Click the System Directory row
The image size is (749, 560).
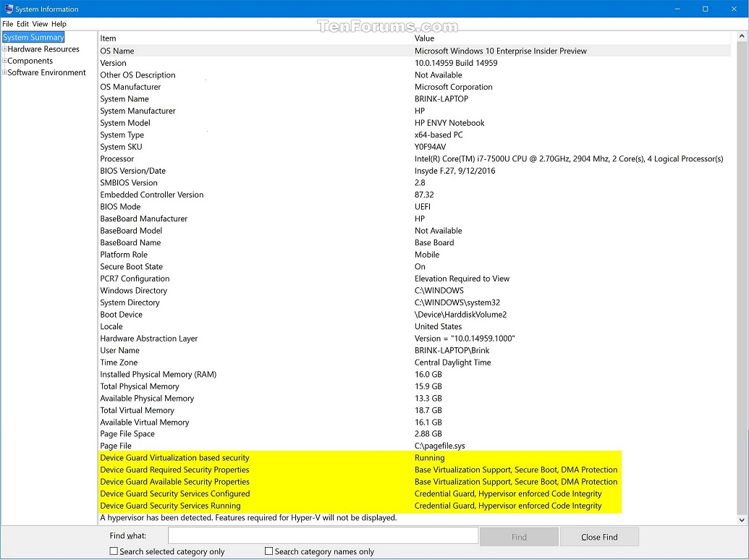[415, 302]
